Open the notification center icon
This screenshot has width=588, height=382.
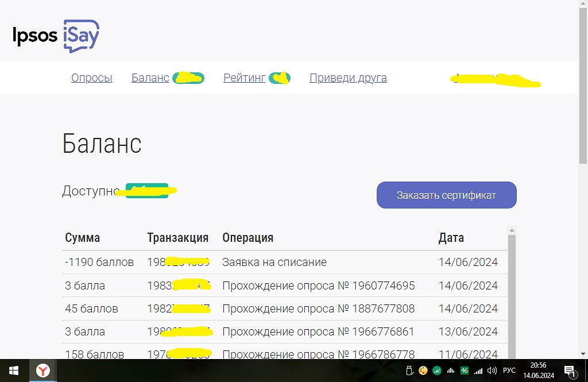tap(570, 371)
